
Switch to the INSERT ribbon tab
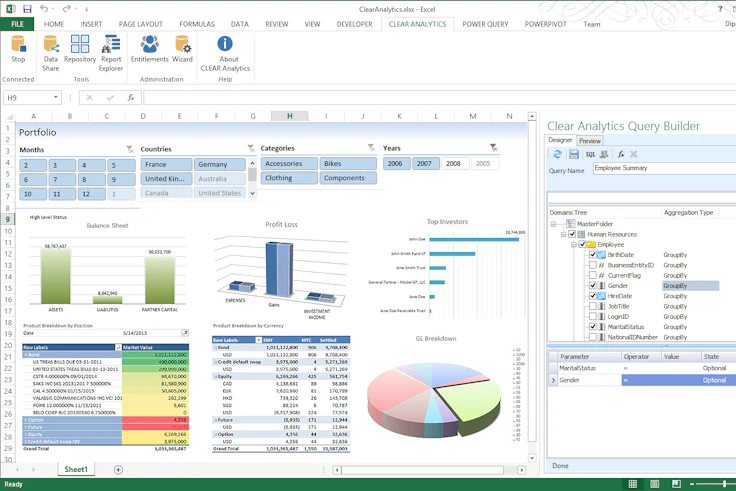point(91,24)
